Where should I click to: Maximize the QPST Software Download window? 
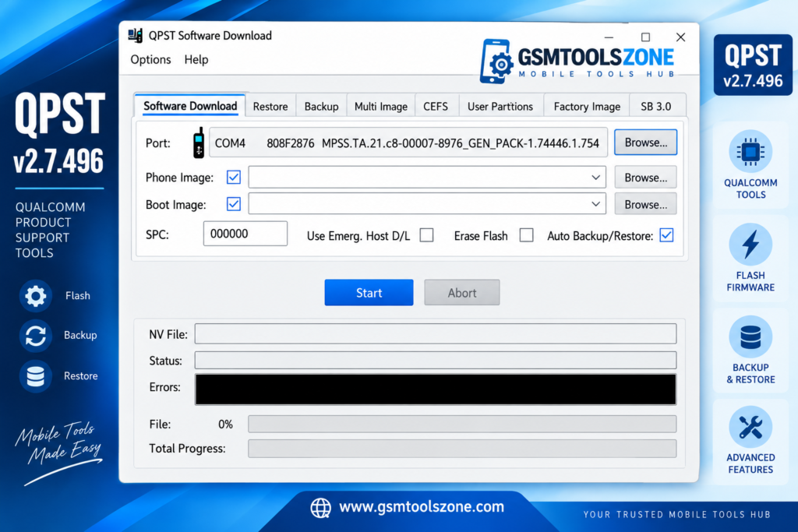click(x=645, y=37)
